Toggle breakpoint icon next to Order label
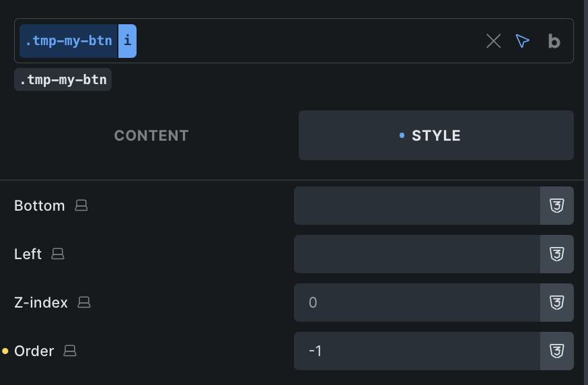 pyautogui.click(x=70, y=351)
